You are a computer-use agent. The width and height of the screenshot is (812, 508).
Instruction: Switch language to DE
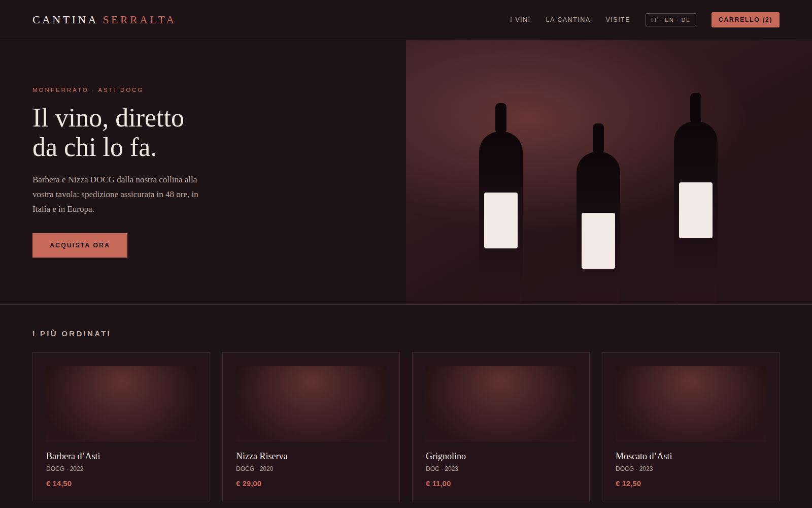(686, 20)
